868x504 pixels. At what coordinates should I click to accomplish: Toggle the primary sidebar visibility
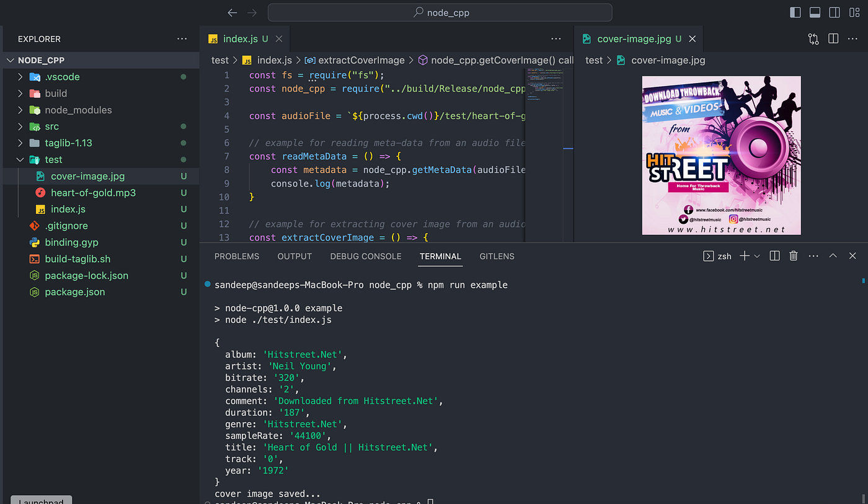(x=795, y=12)
